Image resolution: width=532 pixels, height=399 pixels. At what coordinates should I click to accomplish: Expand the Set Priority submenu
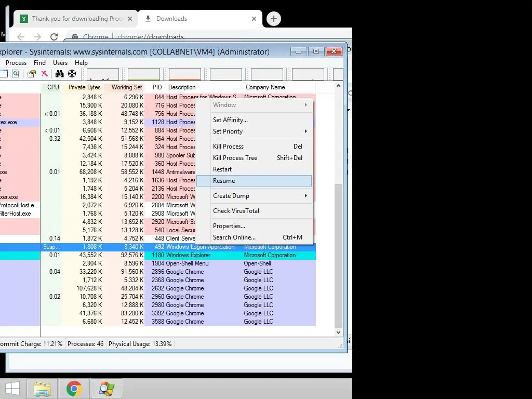(254, 131)
